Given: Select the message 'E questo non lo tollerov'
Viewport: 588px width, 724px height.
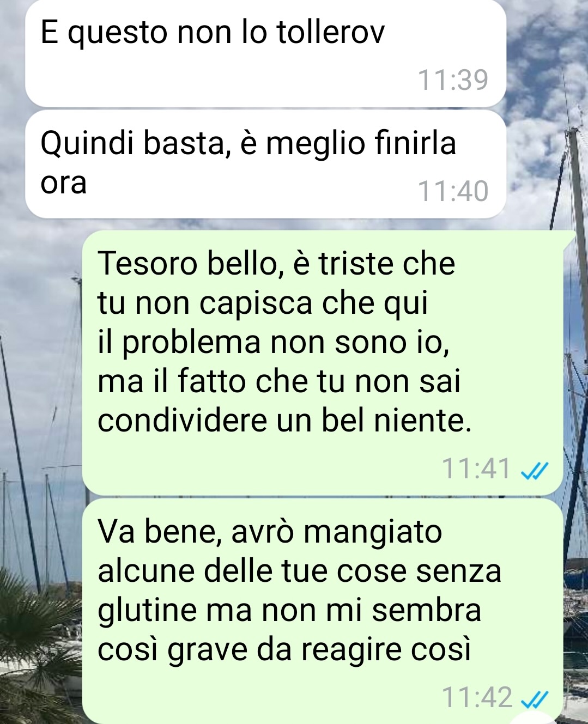Looking at the screenshot, I should coord(266,53).
